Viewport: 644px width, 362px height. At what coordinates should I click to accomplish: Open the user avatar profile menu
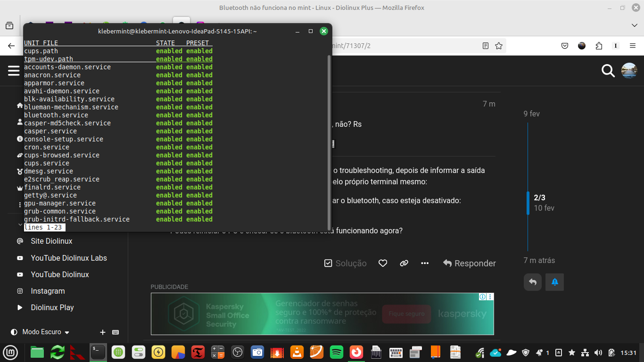pyautogui.click(x=629, y=71)
